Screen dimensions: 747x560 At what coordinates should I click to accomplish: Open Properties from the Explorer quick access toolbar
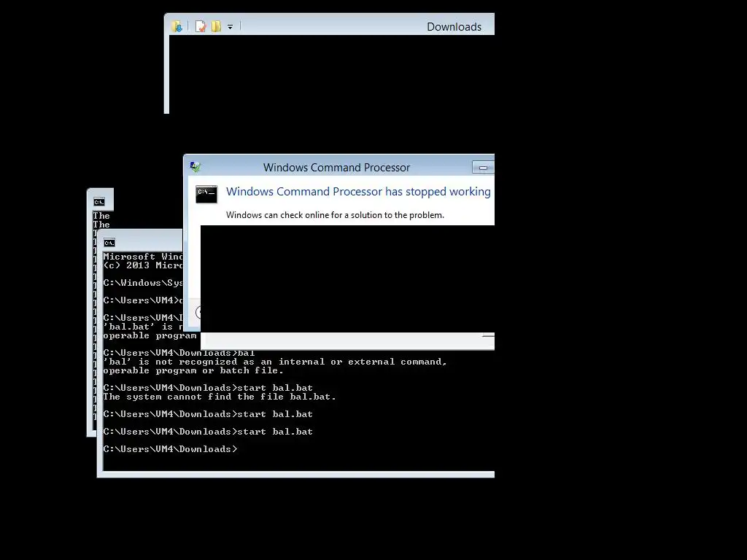coord(201,27)
